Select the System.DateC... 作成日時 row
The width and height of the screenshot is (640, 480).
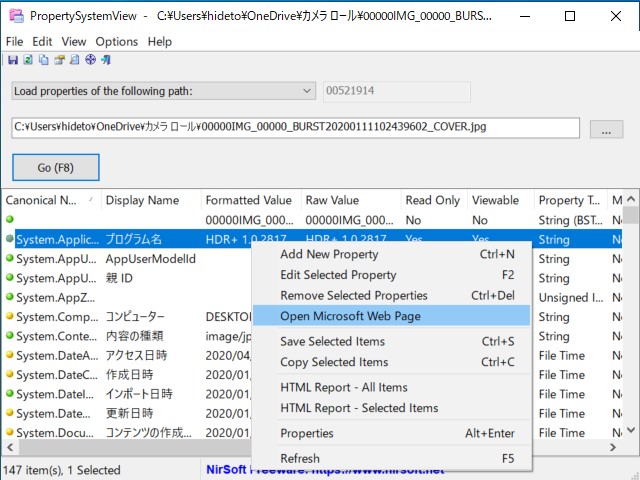click(129, 375)
